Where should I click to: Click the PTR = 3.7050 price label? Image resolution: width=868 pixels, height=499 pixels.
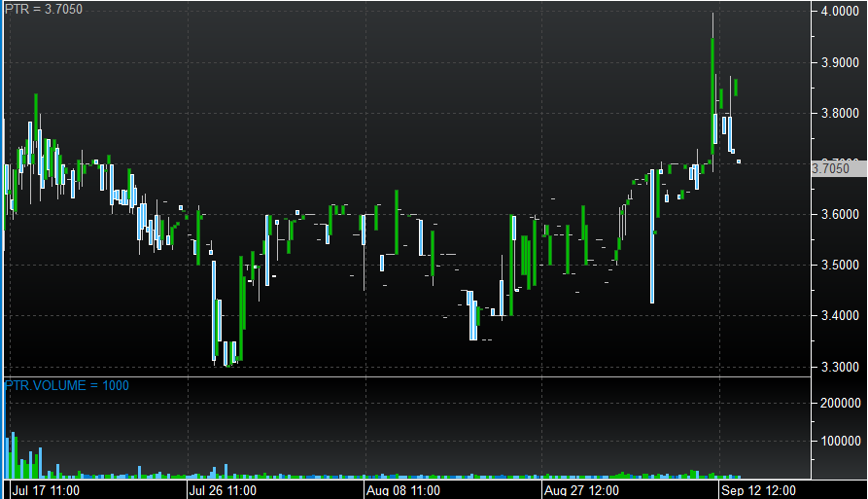point(44,10)
